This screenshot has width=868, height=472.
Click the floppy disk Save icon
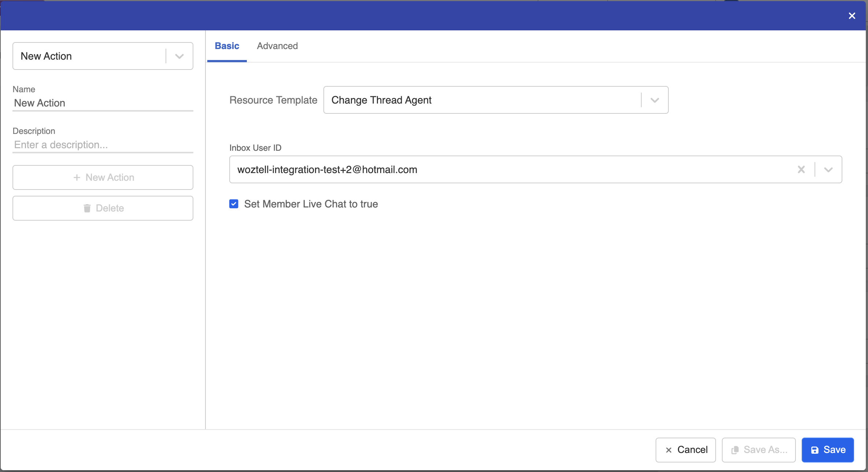coord(815,450)
